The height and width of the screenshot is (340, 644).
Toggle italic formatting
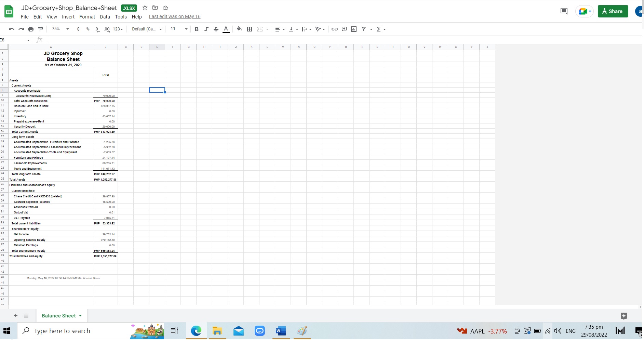pos(206,29)
